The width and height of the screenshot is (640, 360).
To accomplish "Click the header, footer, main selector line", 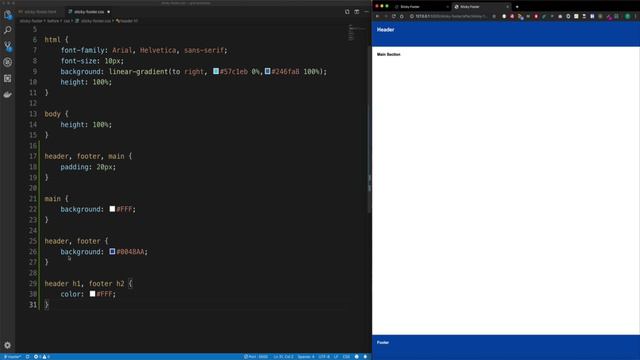I will (x=88, y=156).
